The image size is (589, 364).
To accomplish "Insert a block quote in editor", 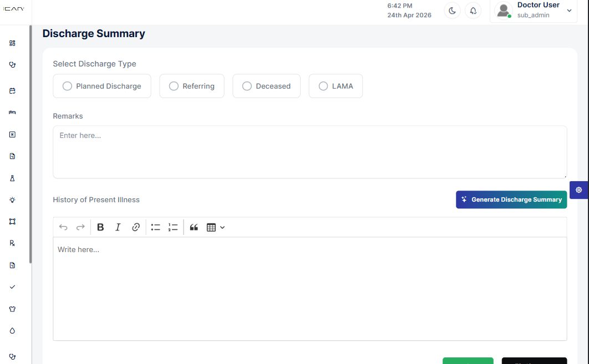I will tap(194, 227).
